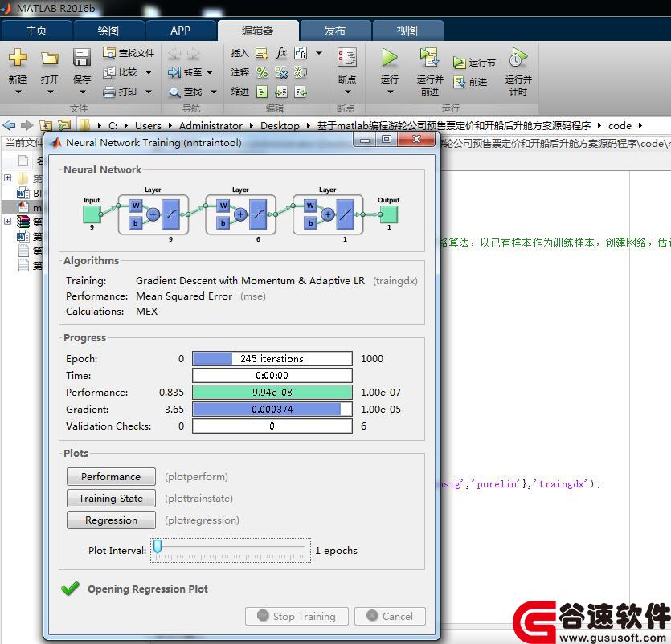Open the APP tab

[180, 31]
